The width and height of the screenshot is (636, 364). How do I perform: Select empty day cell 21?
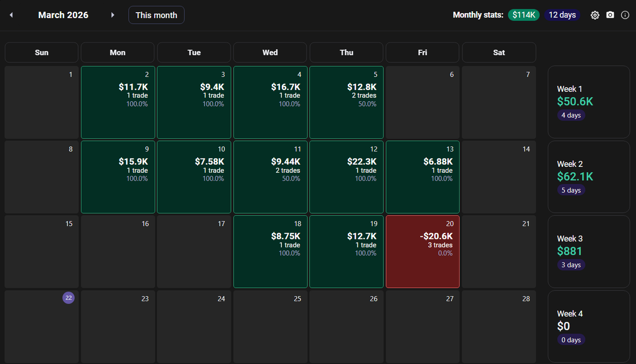pos(499,252)
